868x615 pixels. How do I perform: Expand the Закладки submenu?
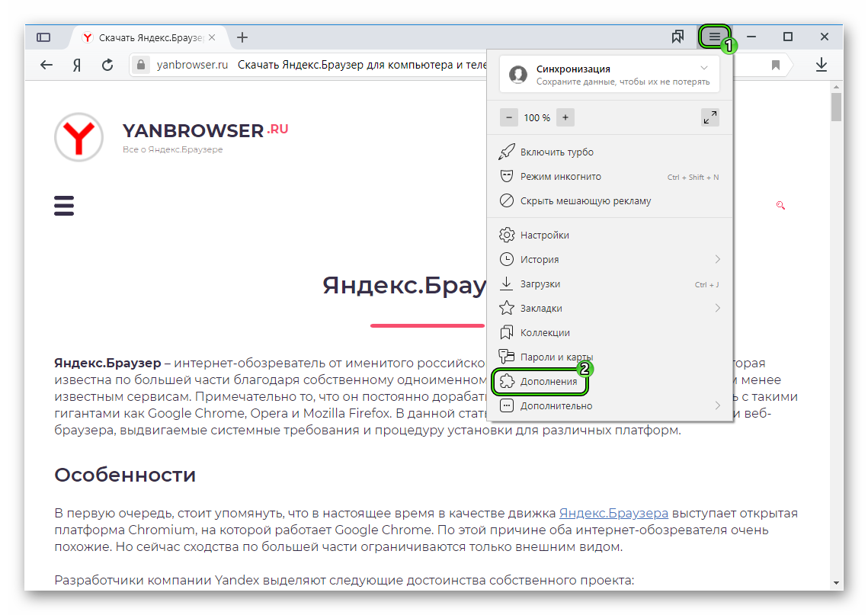(542, 308)
